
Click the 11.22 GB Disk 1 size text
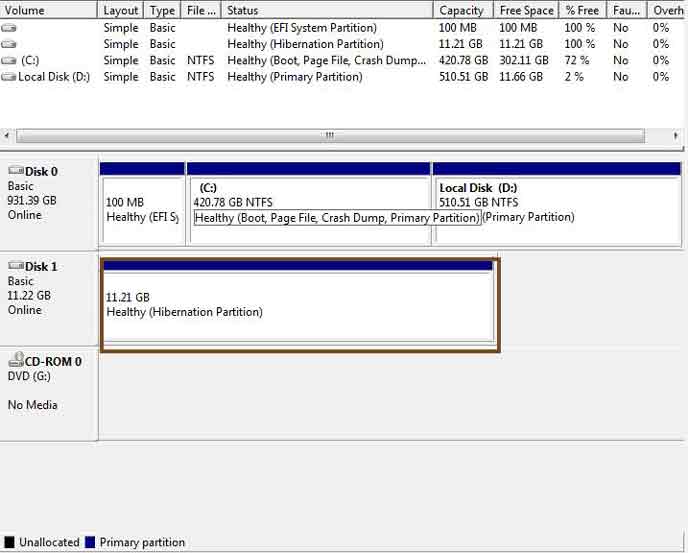tap(29, 295)
